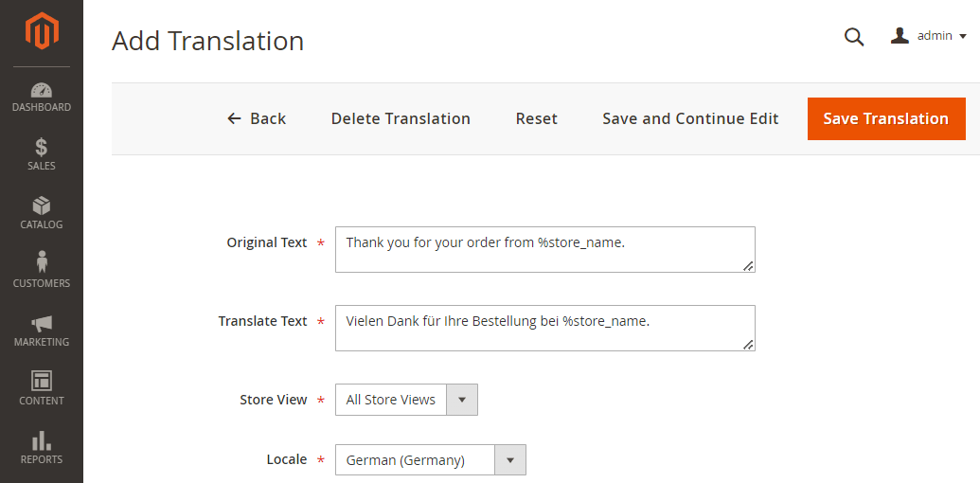This screenshot has width=980, height=483.
Task: Open the CATALOG menu label
Action: point(42,225)
